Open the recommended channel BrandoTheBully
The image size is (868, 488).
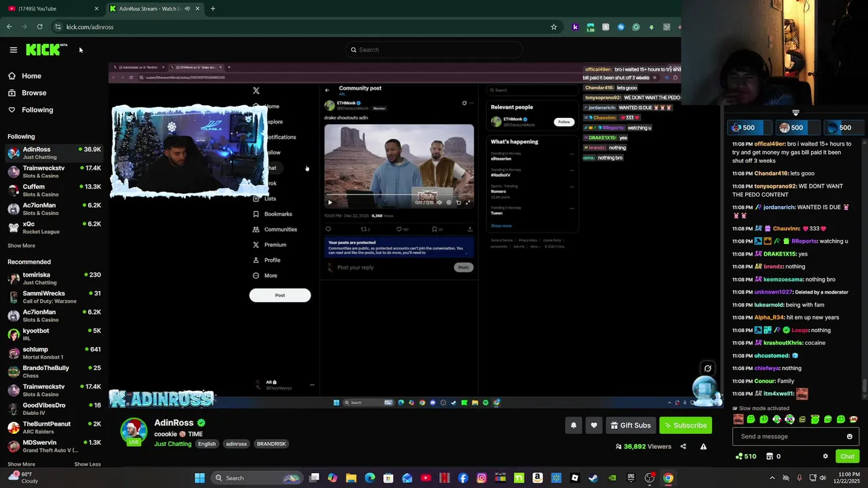coord(54,371)
